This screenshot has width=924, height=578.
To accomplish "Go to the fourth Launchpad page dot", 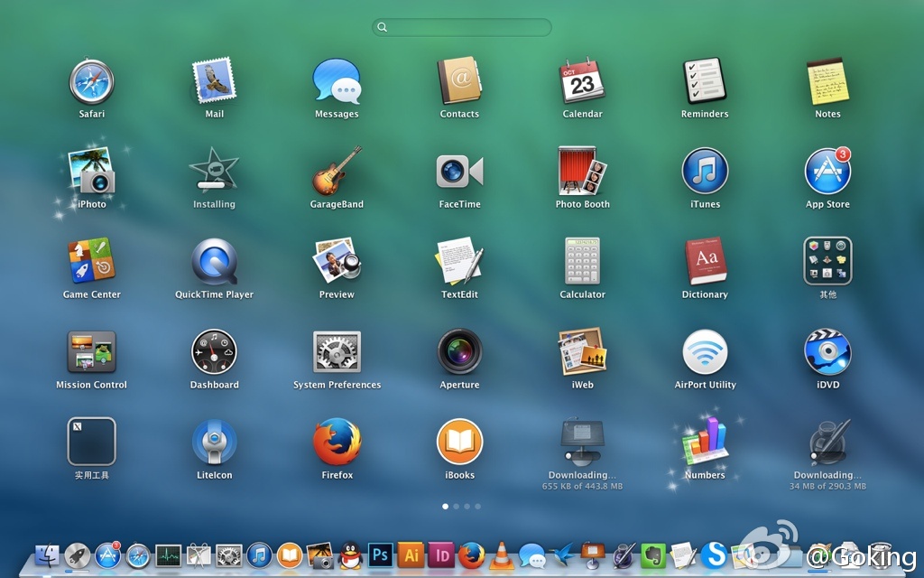I will (477, 506).
